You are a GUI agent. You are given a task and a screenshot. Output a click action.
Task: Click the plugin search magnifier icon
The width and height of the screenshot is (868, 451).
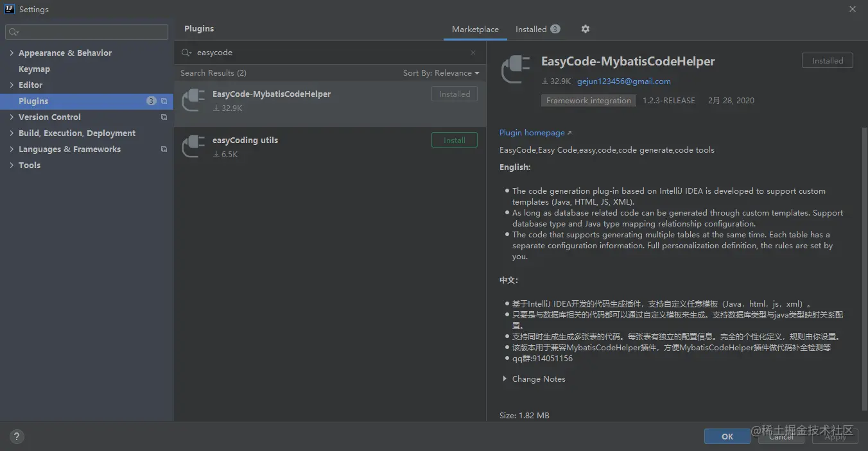(186, 53)
